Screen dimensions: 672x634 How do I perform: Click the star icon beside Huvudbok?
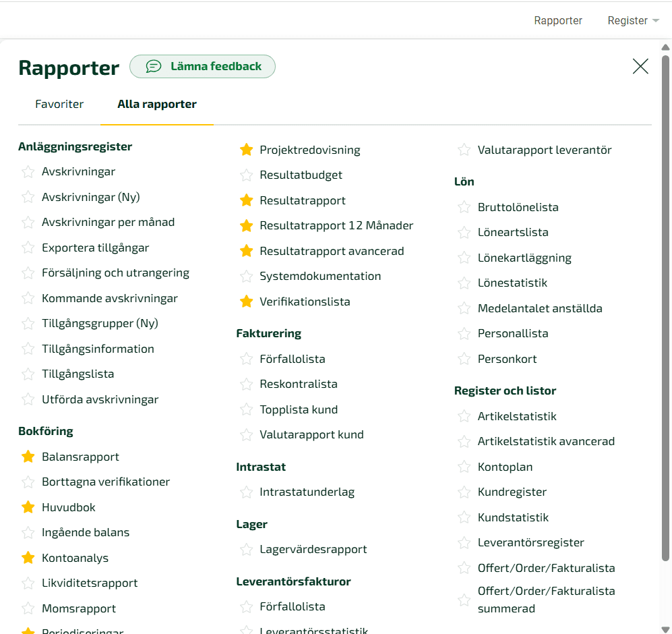point(28,507)
